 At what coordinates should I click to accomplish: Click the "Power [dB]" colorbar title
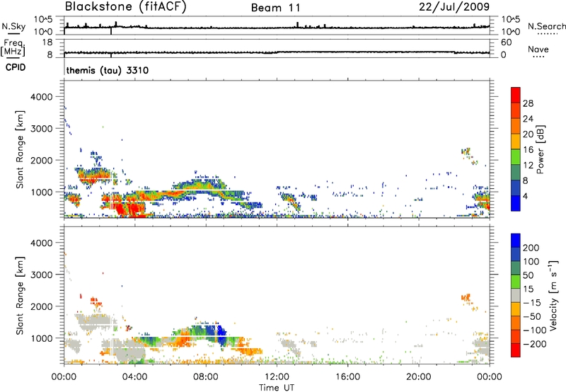pos(540,149)
